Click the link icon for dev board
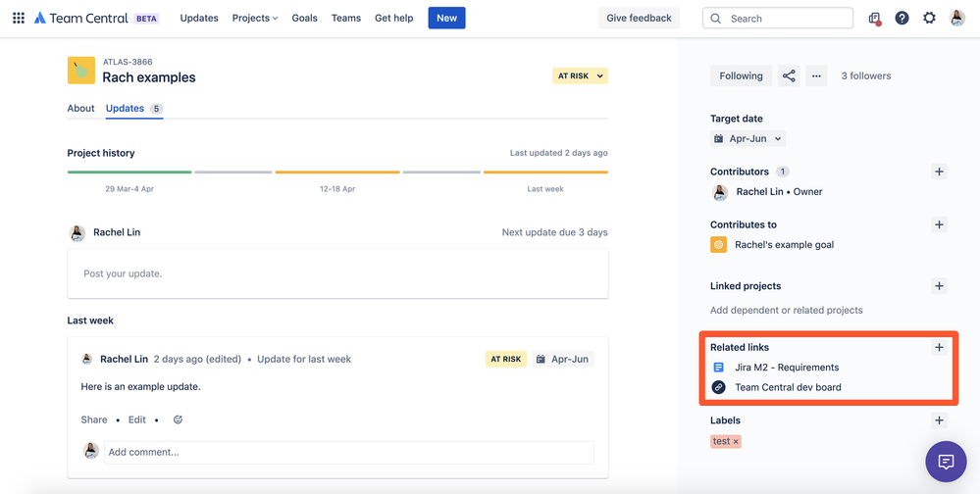This screenshot has width=980, height=494. point(719,387)
